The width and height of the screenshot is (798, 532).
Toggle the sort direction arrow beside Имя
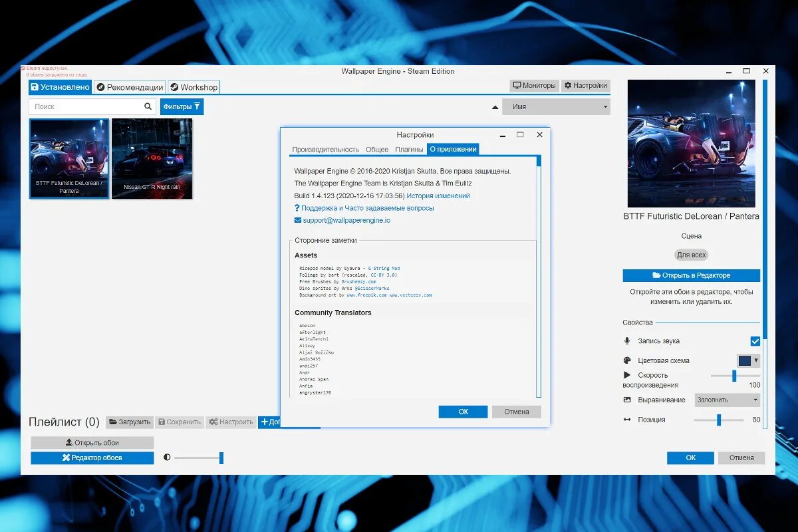(495, 107)
